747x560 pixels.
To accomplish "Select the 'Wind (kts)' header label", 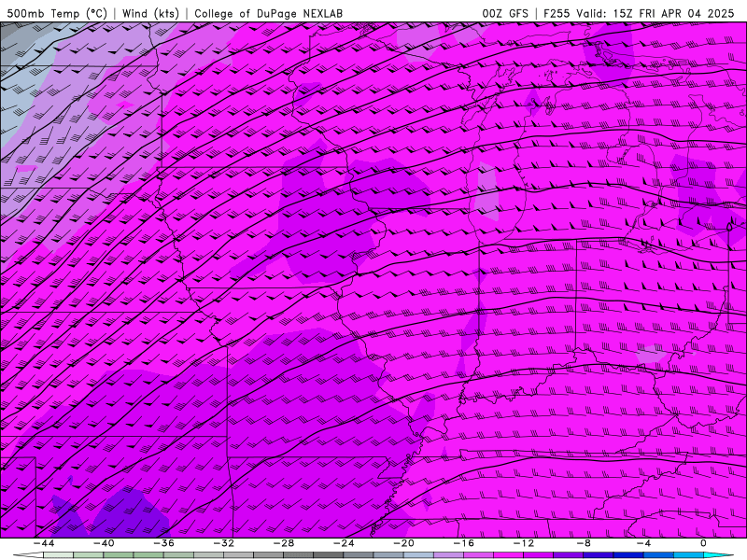I will pyautogui.click(x=150, y=14).
